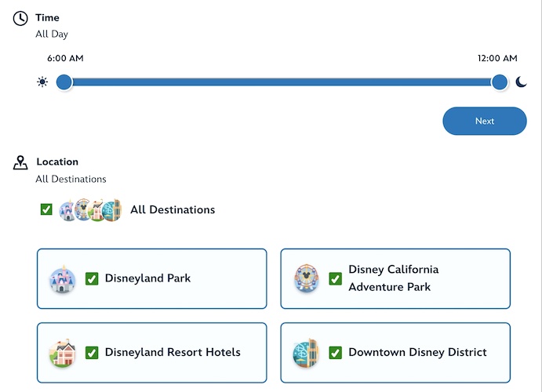542x392 pixels.
Task: Expand the Time section header
Action: point(48,17)
